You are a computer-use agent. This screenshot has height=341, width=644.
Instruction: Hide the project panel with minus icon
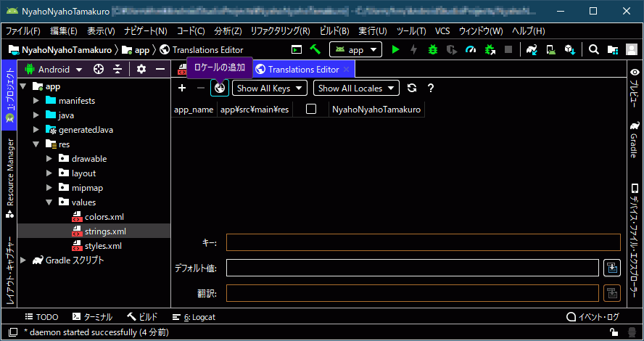coord(160,70)
